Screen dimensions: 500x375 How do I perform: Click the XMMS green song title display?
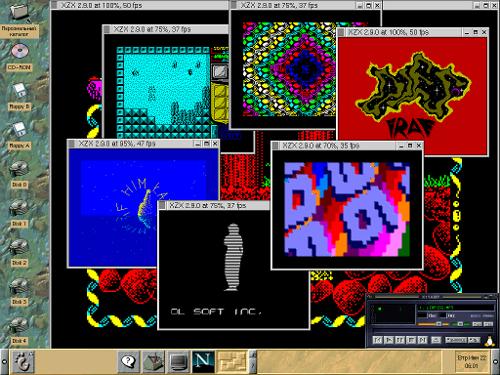click(x=455, y=307)
